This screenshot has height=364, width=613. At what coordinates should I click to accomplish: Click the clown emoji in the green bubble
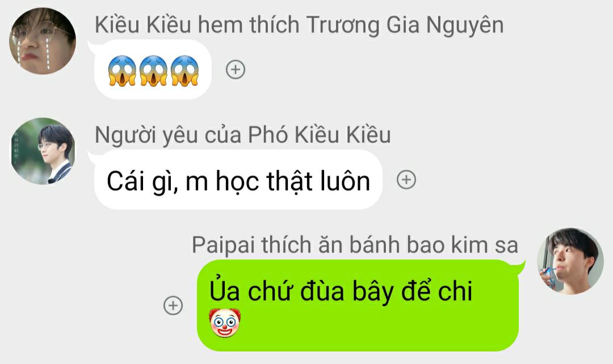click(225, 323)
